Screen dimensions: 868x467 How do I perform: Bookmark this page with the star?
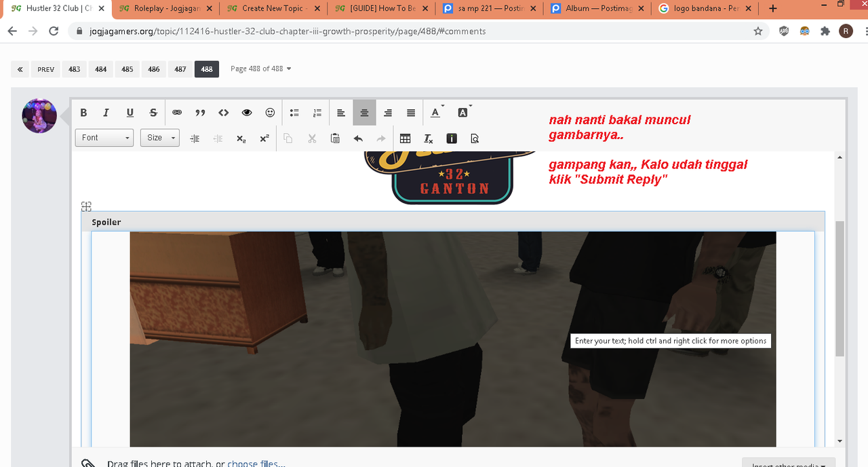coord(758,31)
